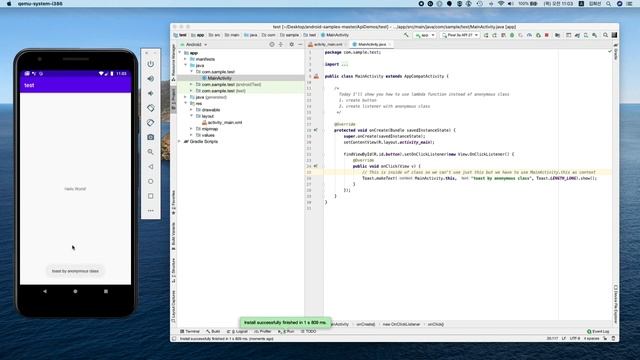
Task: Rotate emulator right with the second rotate icon
Action: (x=151, y=122)
